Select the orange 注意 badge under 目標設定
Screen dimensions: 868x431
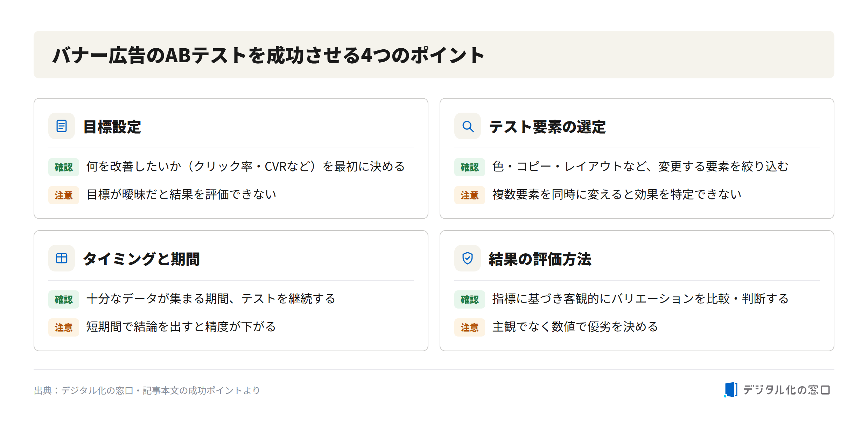coord(64,195)
